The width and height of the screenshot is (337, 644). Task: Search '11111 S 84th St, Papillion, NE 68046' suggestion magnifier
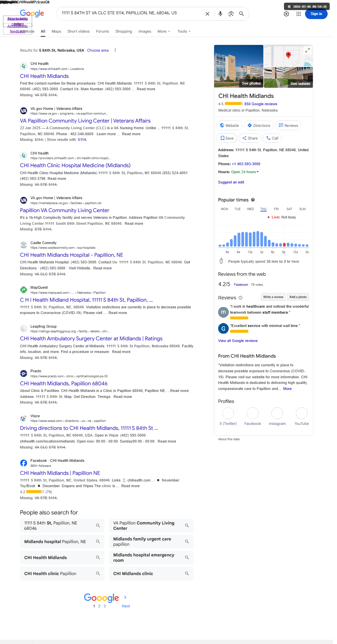98,525
